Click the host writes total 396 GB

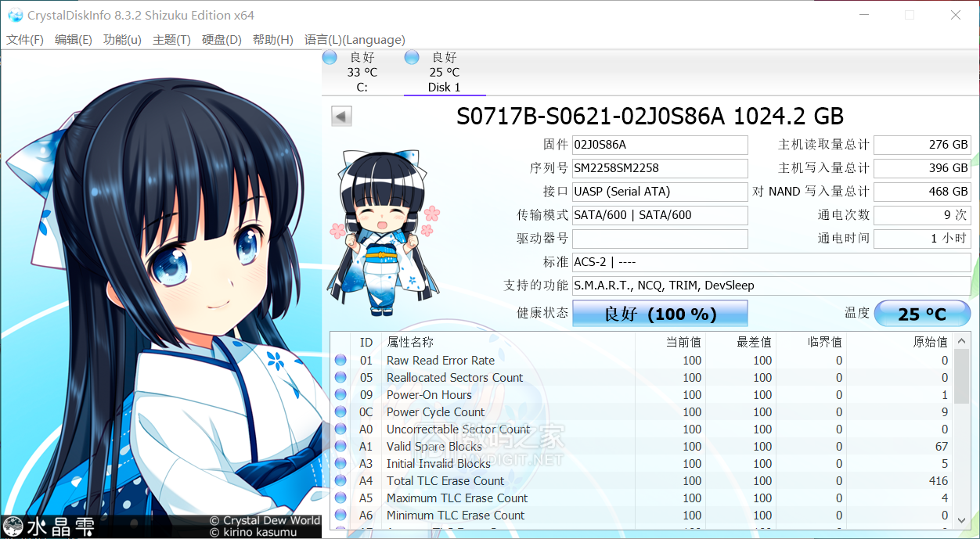(x=922, y=168)
